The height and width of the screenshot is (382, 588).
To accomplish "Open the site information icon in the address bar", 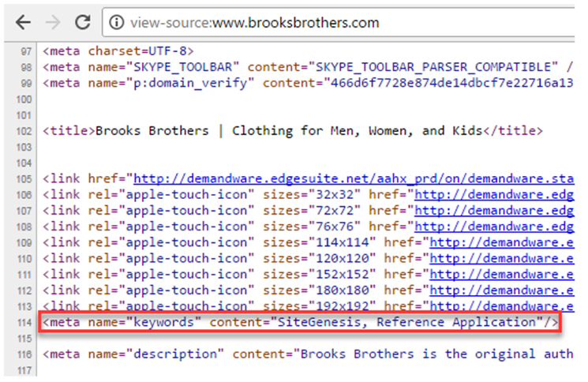I will tap(117, 22).
